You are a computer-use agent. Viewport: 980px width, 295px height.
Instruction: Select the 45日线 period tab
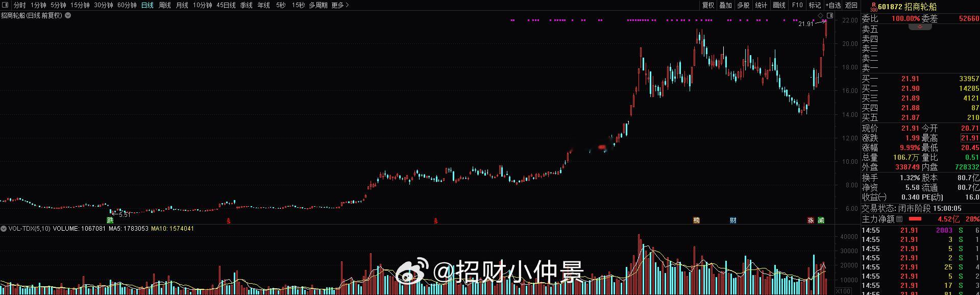tap(226, 5)
